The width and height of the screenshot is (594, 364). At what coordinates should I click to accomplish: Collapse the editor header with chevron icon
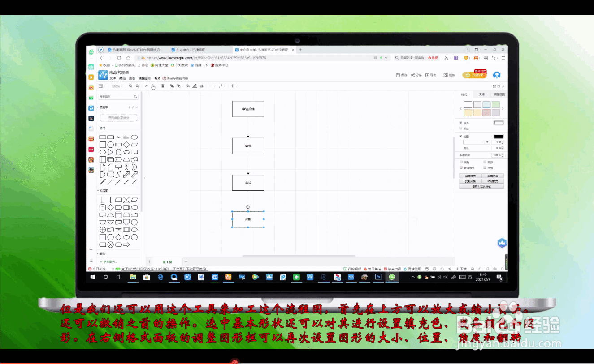[x=503, y=86]
